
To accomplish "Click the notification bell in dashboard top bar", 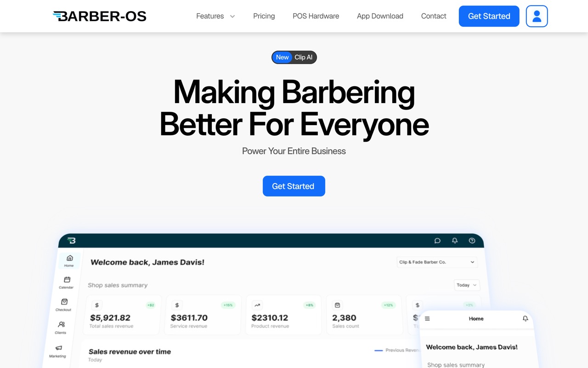I will pos(455,241).
